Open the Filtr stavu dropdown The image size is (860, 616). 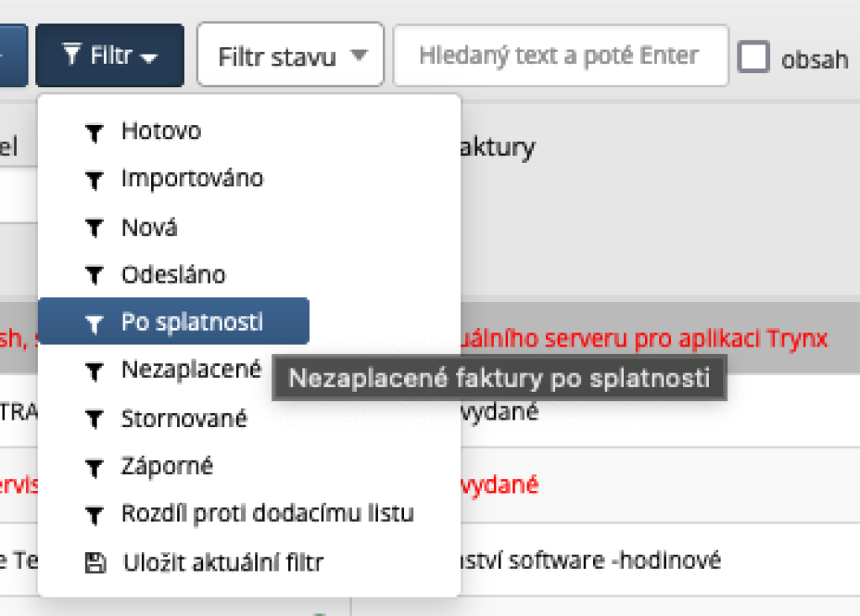click(x=291, y=56)
